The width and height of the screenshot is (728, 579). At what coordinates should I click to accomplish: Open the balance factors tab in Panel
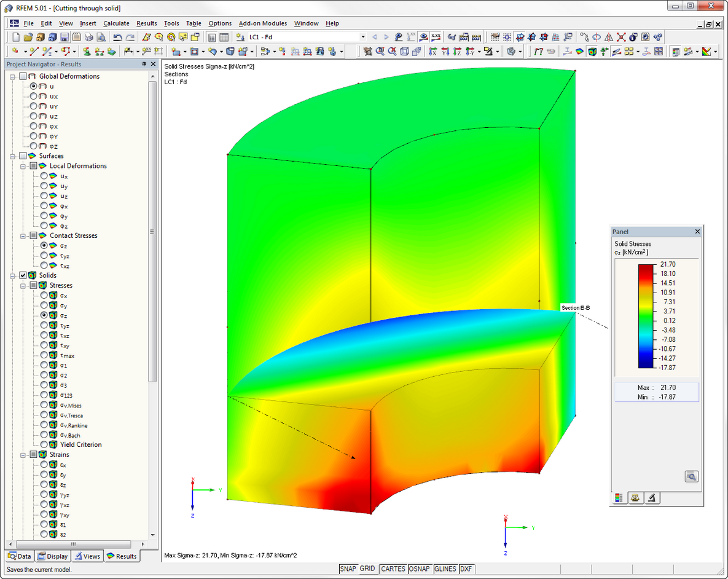[635, 498]
